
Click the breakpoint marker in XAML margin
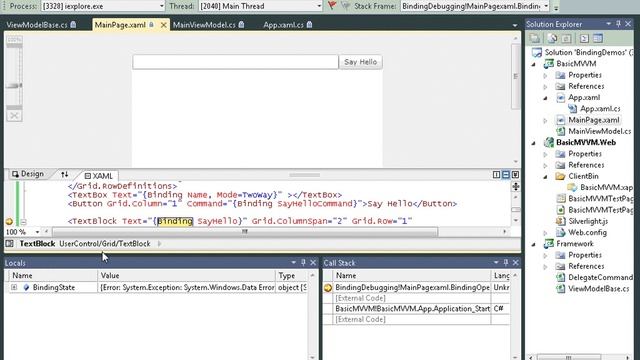point(9,222)
